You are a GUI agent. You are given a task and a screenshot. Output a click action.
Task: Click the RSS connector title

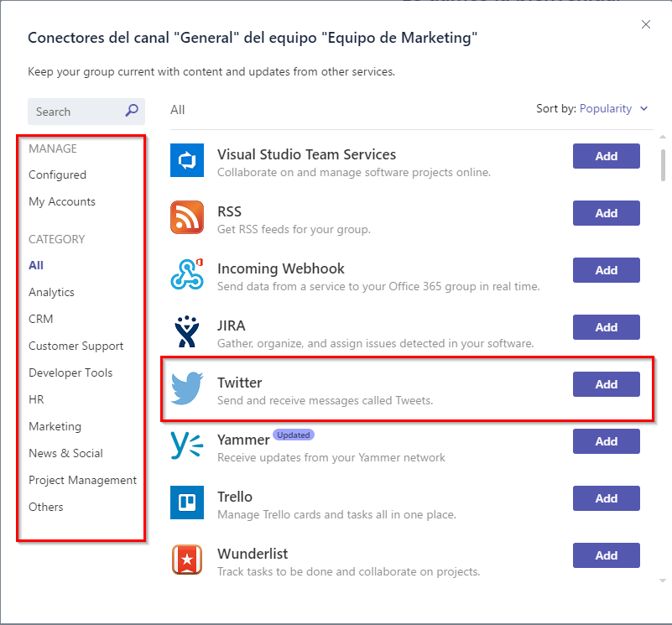(x=229, y=211)
